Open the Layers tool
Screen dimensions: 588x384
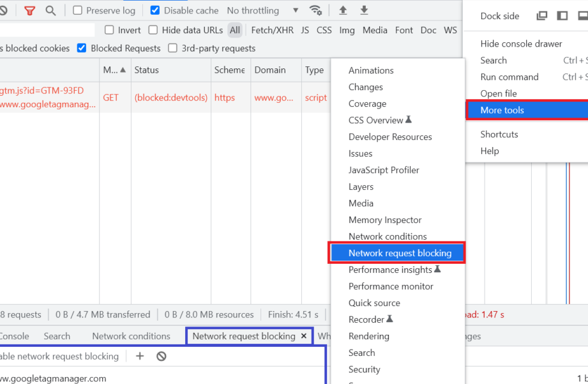(x=398, y=187)
